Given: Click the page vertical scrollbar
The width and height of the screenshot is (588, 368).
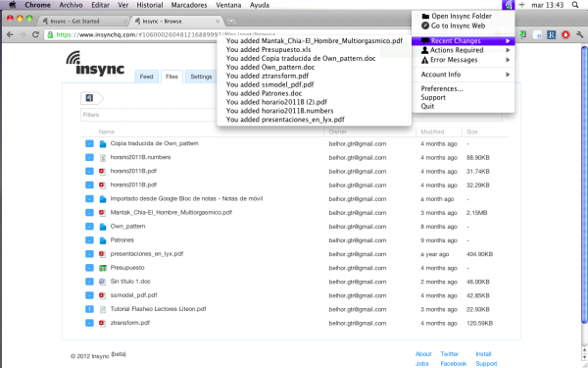Looking at the screenshot, I should pos(584,184).
